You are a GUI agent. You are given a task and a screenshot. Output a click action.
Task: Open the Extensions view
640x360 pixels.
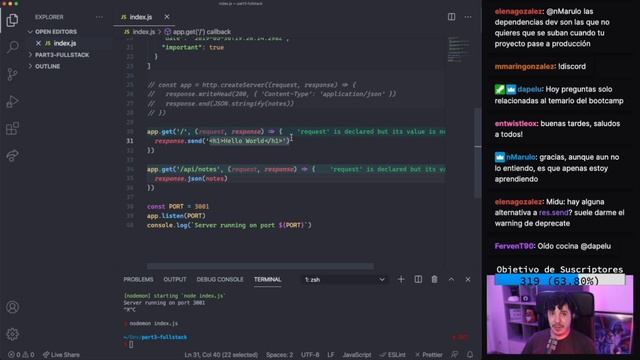[x=12, y=129]
